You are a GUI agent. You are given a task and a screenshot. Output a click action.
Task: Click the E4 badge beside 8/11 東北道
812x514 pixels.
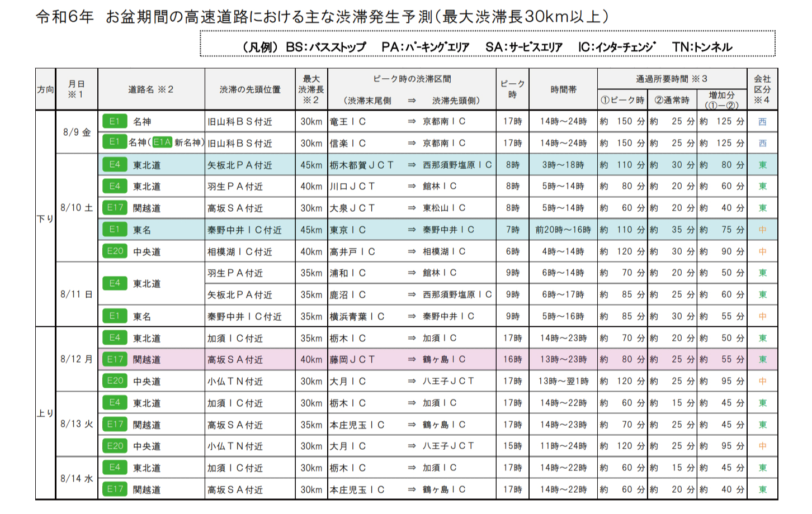[115, 283]
